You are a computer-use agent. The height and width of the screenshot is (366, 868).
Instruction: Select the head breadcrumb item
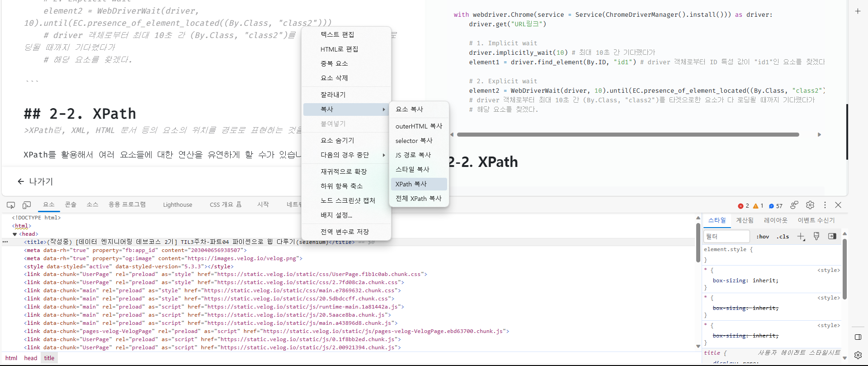coord(31,358)
